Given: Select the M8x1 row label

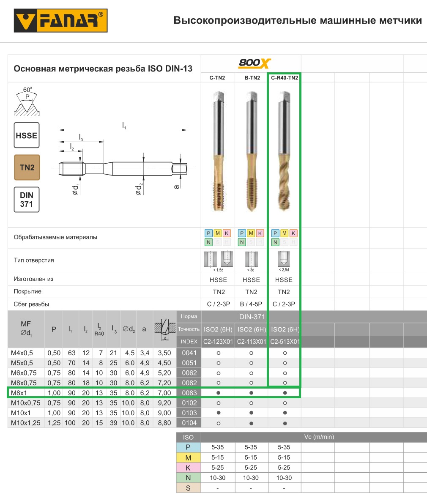Looking at the screenshot, I should pos(19,393).
